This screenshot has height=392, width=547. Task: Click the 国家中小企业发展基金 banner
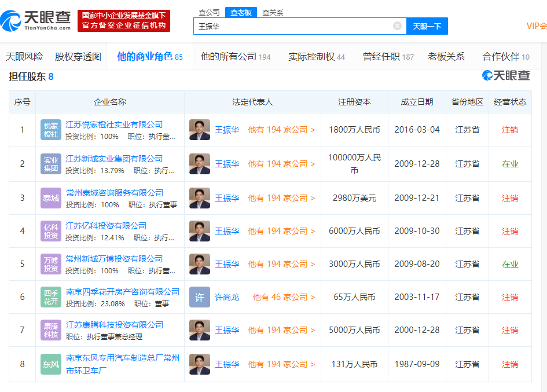(124, 21)
